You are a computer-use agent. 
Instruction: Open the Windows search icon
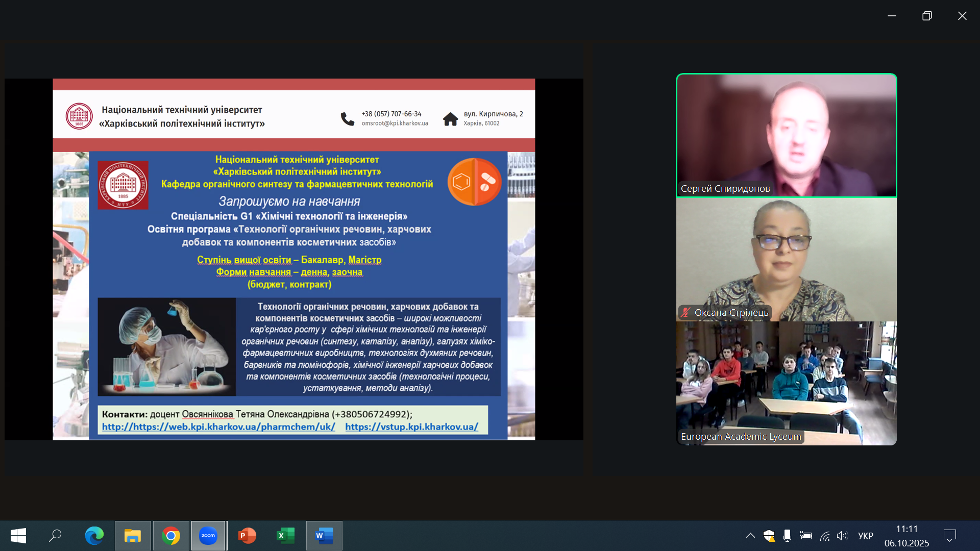coord(55,536)
